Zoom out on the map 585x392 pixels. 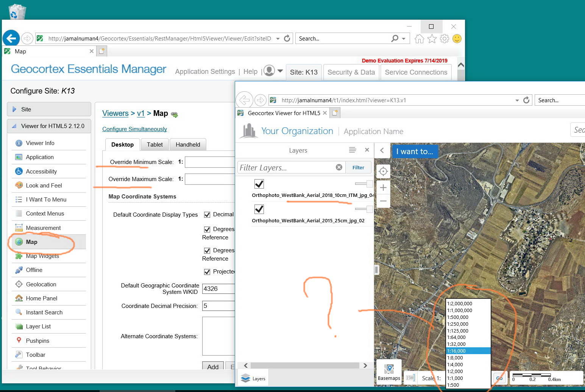tap(383, 201)
